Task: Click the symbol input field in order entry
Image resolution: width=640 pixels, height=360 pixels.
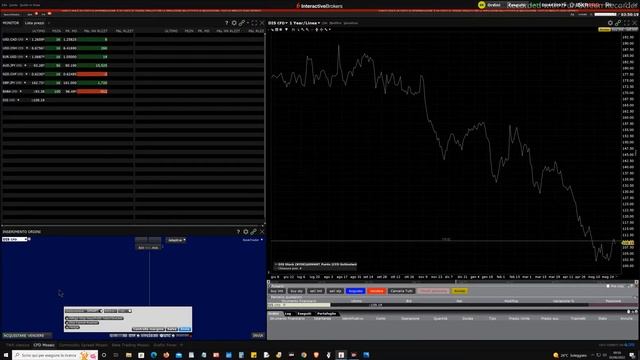Action: [15, 239]
